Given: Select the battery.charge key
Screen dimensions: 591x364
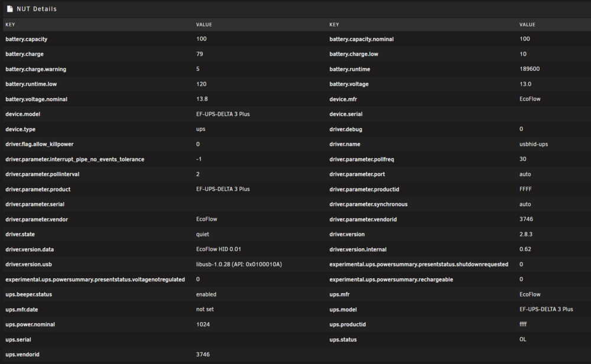Looking at the screenshot, I should 24,54.
